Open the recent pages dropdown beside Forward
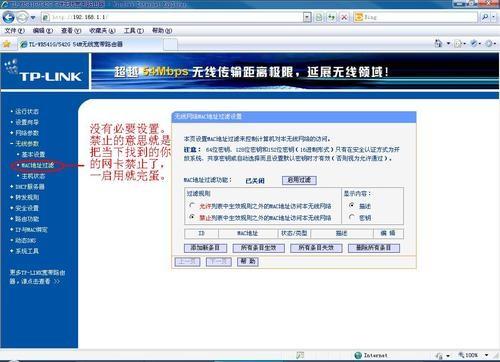This screenshot has width=500, height=362. pyautogui.click(x=33, y=17)
